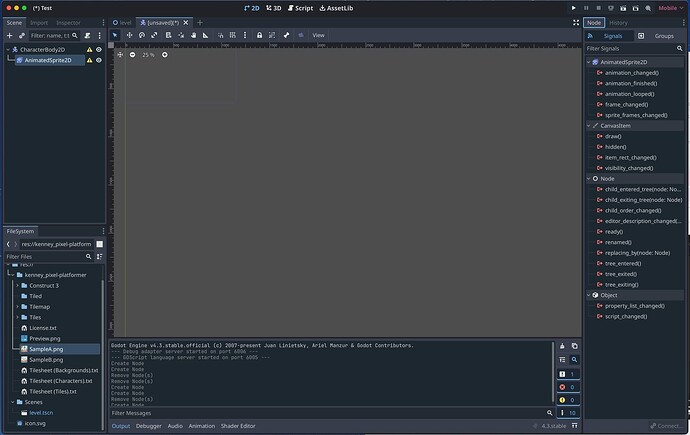Viewport: 690px width, 435px height.
Task: Instantiate child scene with link icon
Action: coord(22,36)
